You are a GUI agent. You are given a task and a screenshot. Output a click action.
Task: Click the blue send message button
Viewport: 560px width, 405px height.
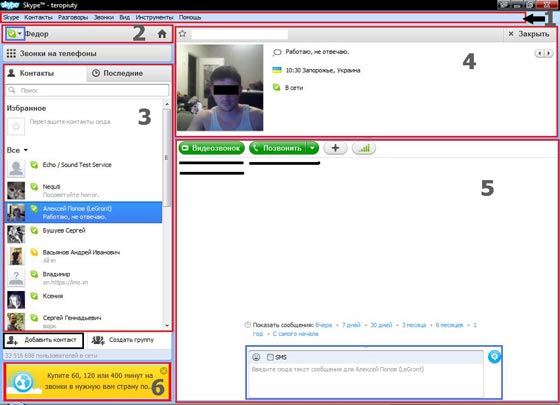495,356
